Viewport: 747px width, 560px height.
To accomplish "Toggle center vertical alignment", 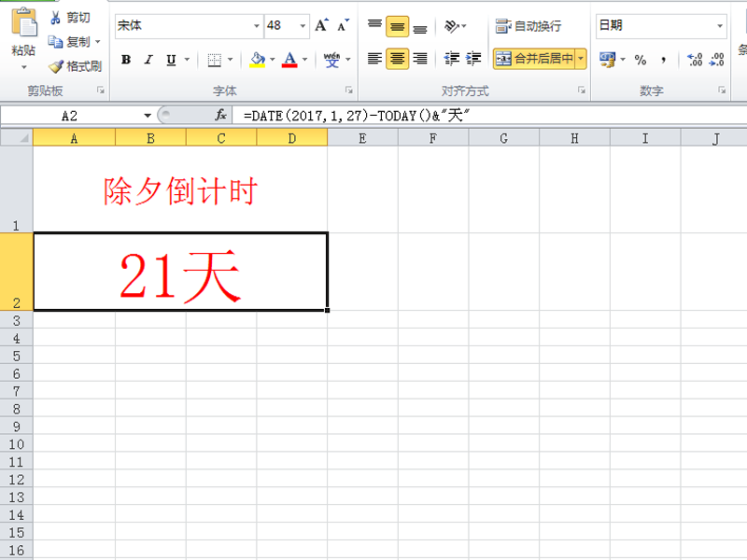I will (x=399, y=24).
